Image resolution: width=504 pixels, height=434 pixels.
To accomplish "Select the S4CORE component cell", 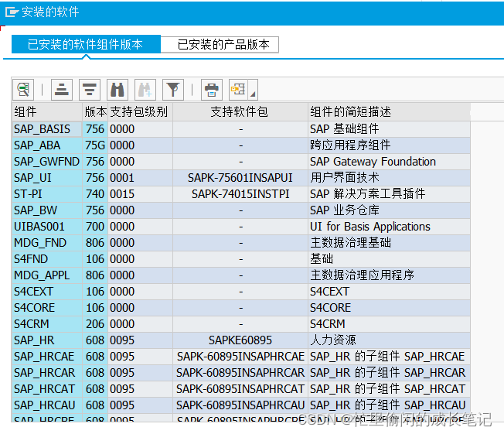I will tap(47, 308).
